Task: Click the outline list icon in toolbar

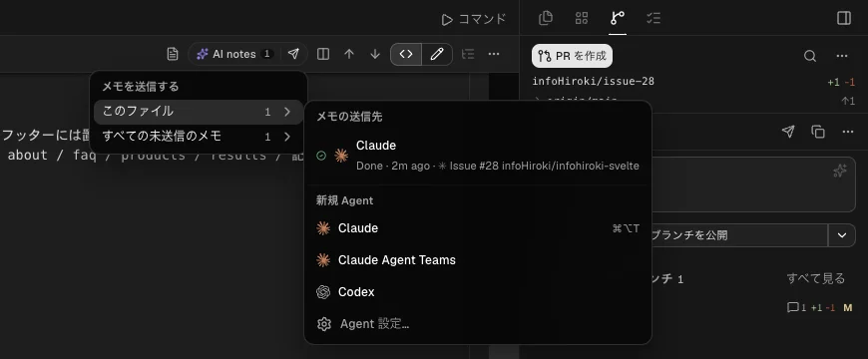Action: (468, 54)
